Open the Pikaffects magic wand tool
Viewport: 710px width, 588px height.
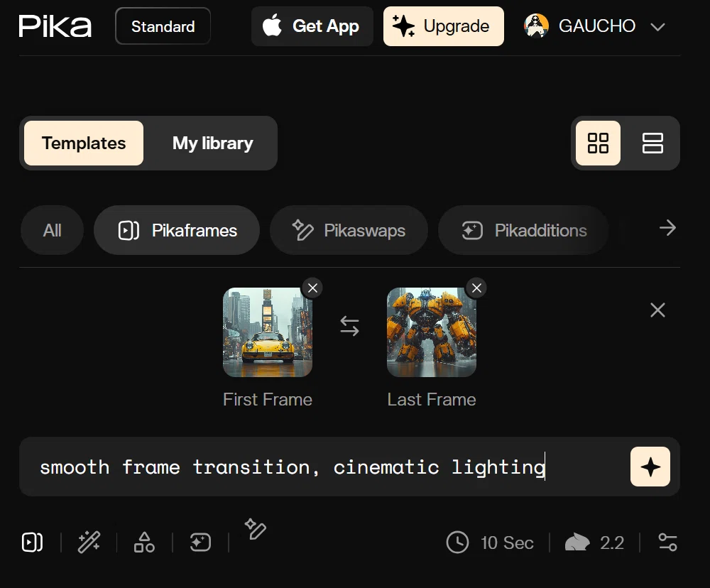click(89, 543)
